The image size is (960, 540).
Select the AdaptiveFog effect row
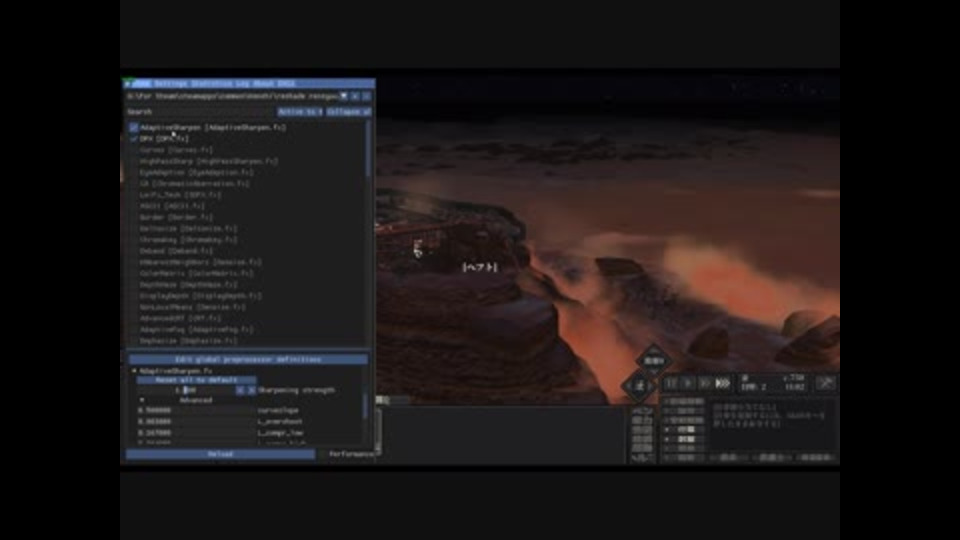197,329
